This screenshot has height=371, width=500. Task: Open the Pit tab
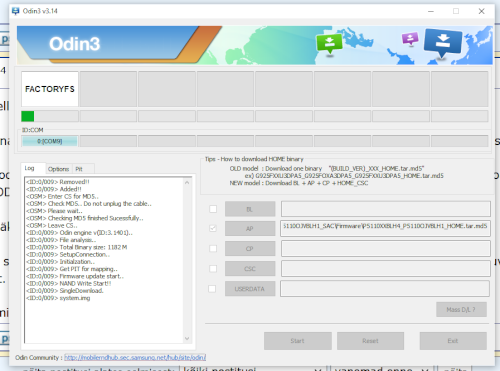coord(79,169)
